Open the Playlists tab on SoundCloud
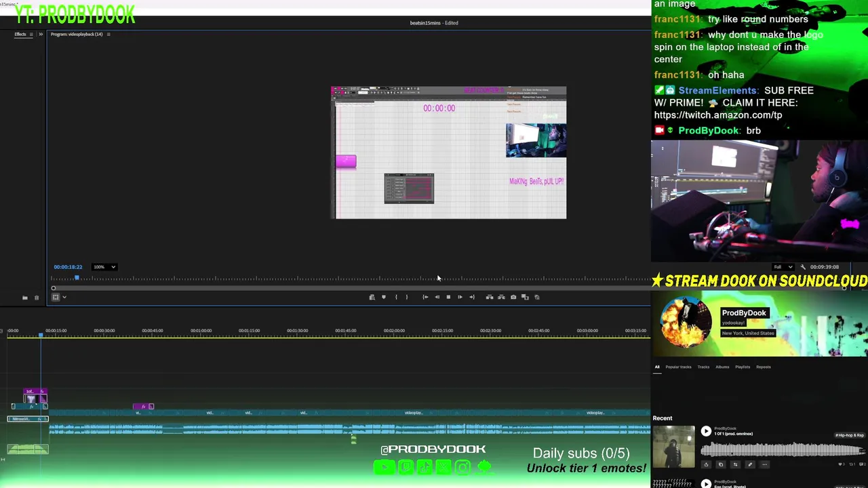The image size is (868, 488). 743,367
